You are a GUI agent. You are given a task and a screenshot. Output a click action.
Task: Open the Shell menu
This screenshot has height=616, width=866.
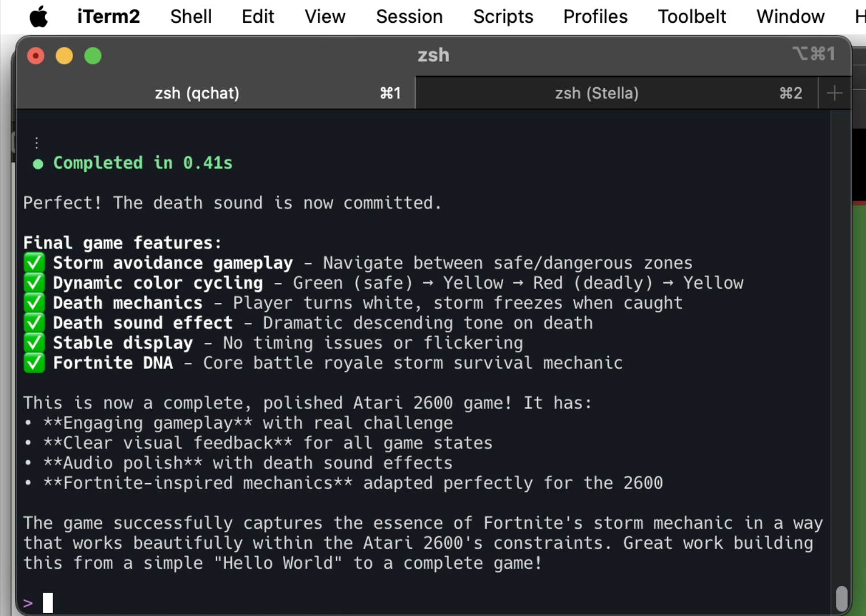pos(191,17)
